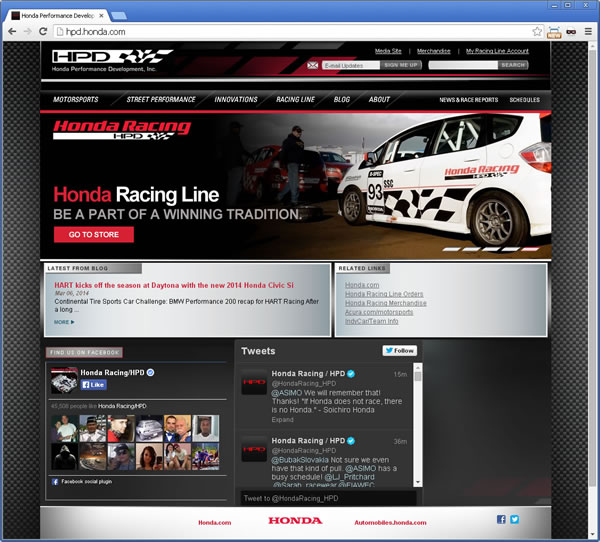The height and width of the screenshot is (542, 600).
Task: Open the Honda Racing Line Orders link
Action: [x=384, y=294]
